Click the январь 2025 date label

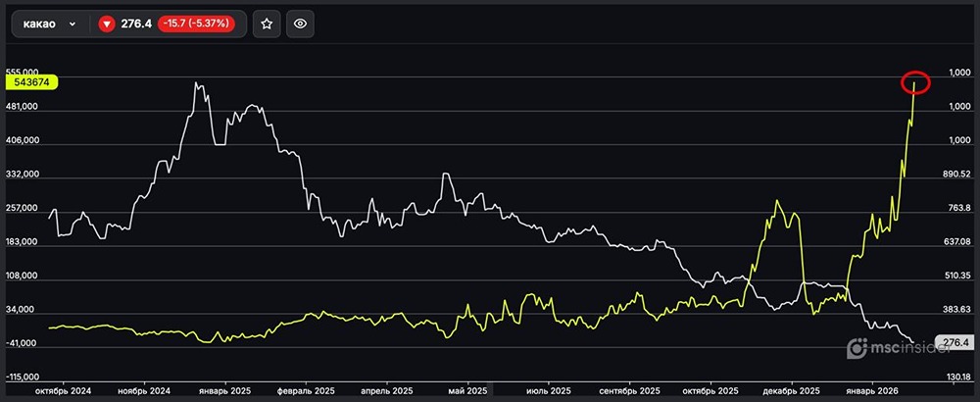coord(224,389)
